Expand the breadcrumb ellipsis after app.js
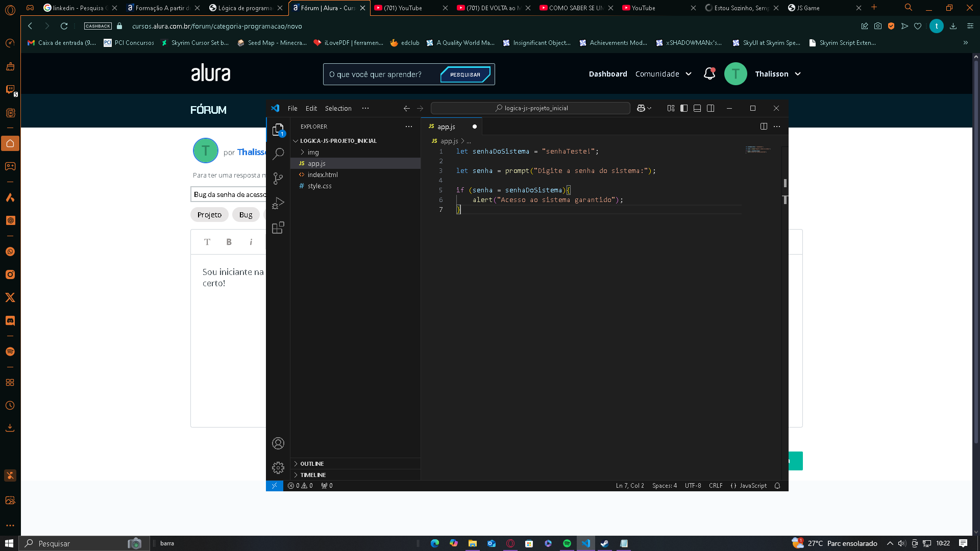 tap(469, 141)
